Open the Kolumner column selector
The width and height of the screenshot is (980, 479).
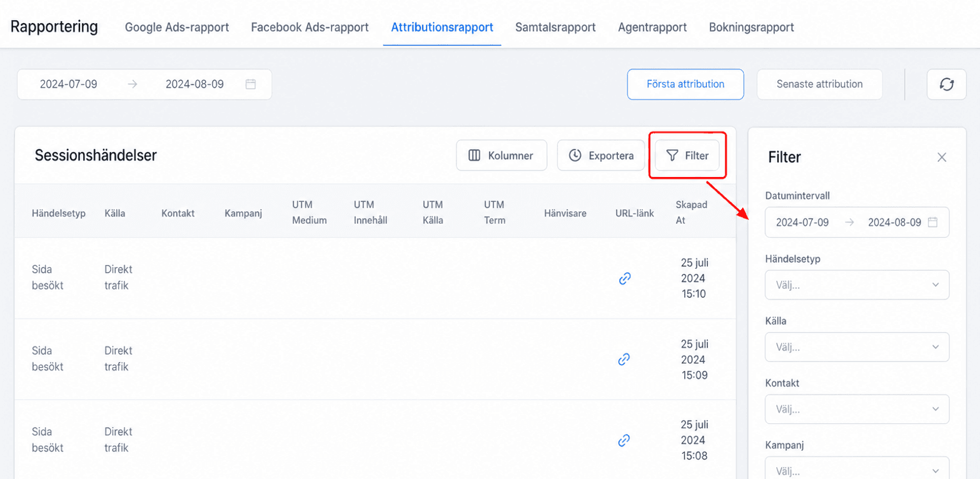tap(502, 155)
